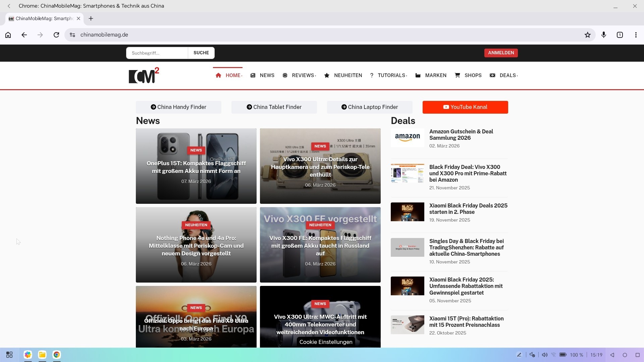644x362 pixels.
Task: Go to browser home page icon
Action: [8, 35]
